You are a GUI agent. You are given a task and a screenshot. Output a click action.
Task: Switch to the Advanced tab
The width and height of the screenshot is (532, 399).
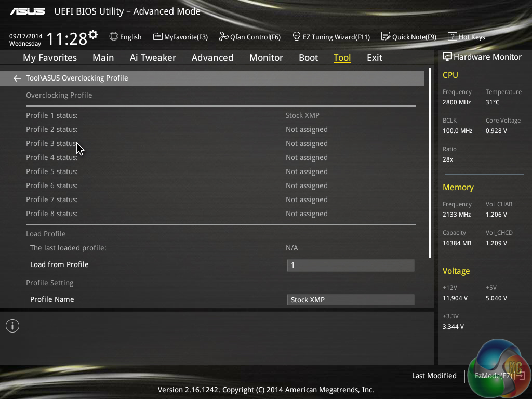pos(212,58)
